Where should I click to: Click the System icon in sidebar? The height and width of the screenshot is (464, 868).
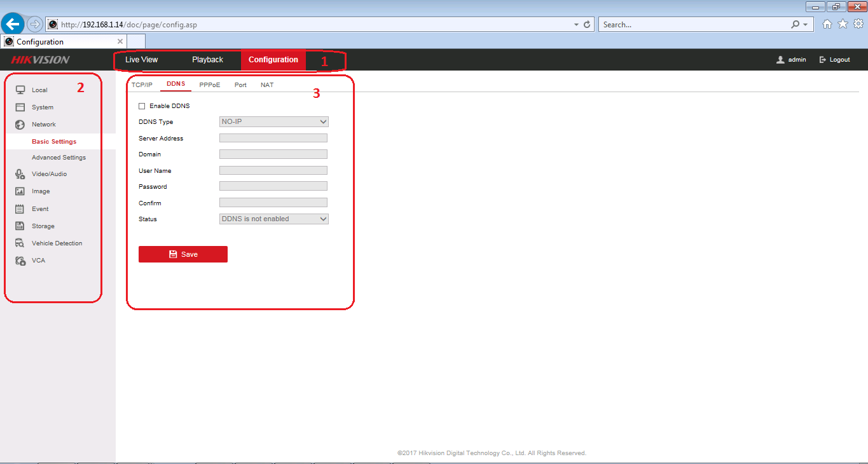pos(20,107)
